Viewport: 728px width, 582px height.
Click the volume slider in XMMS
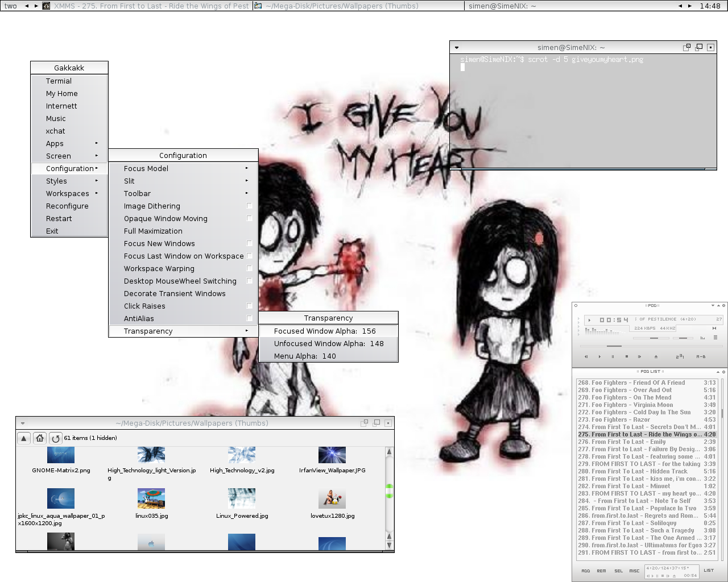pyautogui.click(x=651, y=338)
